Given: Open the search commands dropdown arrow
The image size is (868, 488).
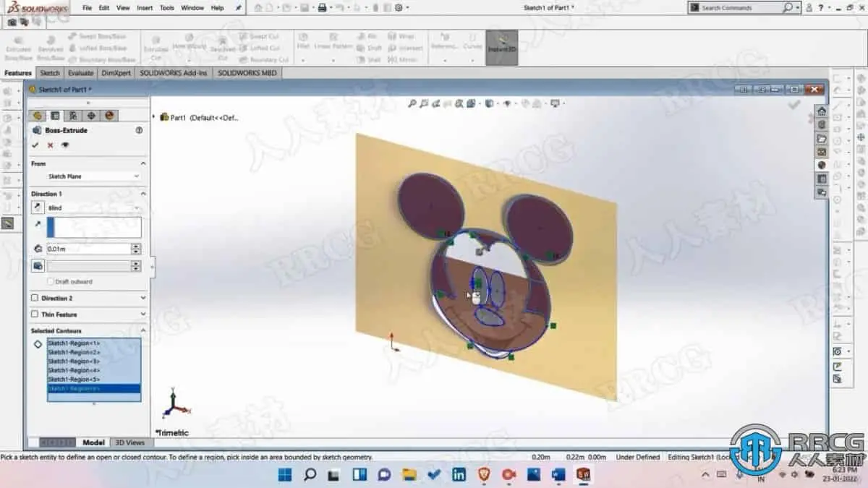Looking at the screenshot, I should (x=798, y=8).
